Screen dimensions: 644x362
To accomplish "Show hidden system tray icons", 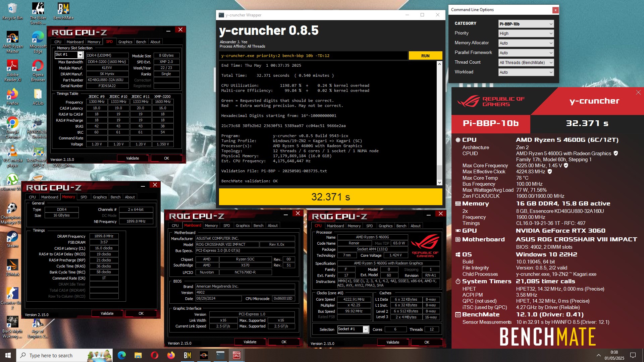I will pos(598,355).
